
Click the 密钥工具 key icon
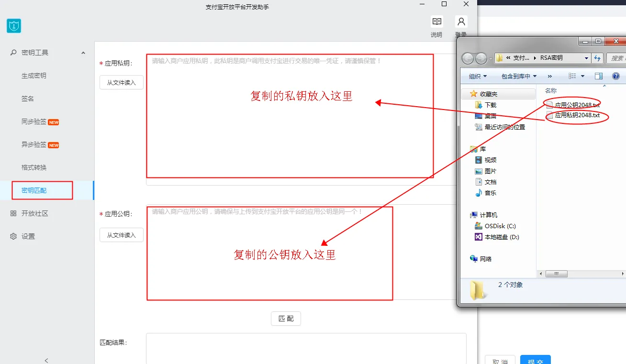coord(13,53)
